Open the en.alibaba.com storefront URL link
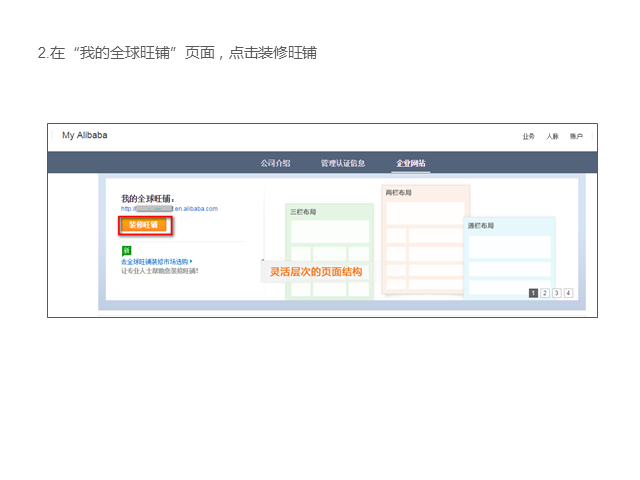Viewport: 640px width, 480px height. tap(169, 209)
